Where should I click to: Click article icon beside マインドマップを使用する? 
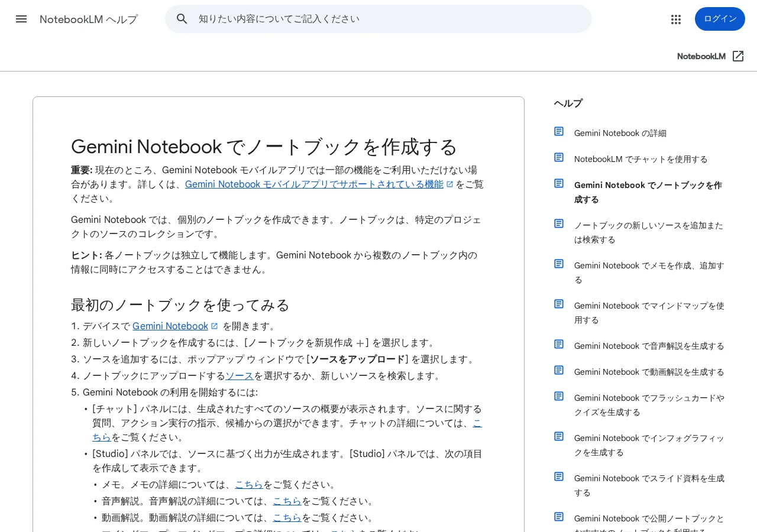[x=559, y=304]
